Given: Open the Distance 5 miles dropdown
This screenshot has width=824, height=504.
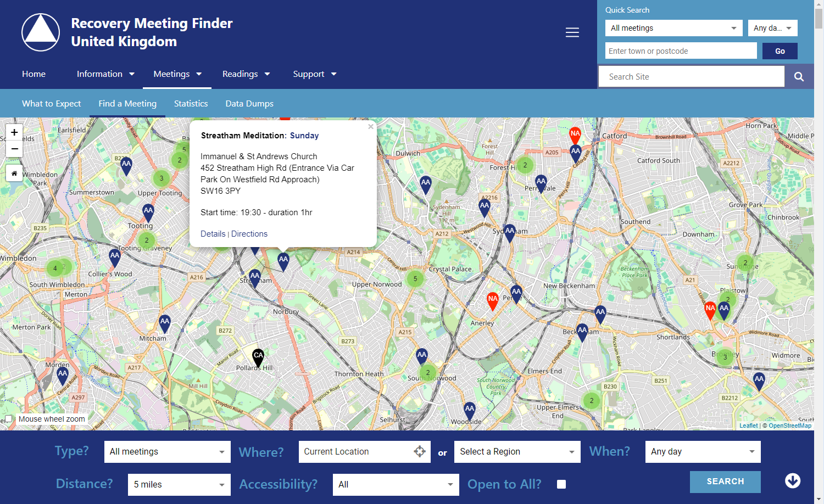Looking at the screenshot, I should click(x=179, y=485).
